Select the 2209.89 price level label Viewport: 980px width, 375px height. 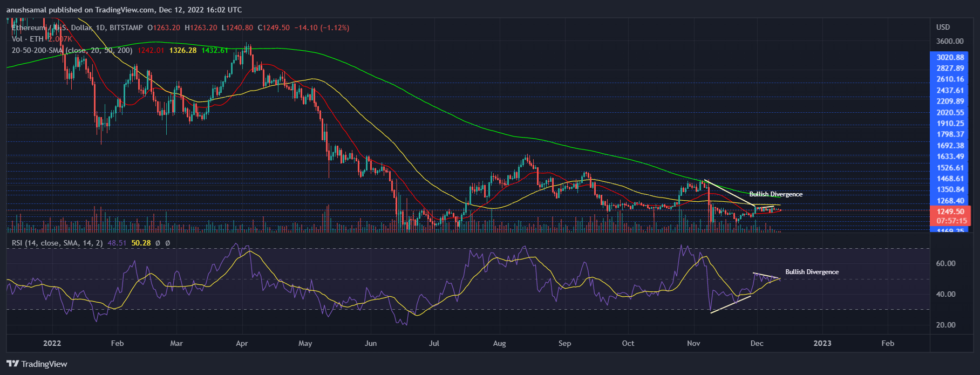[x=950, y=101]
